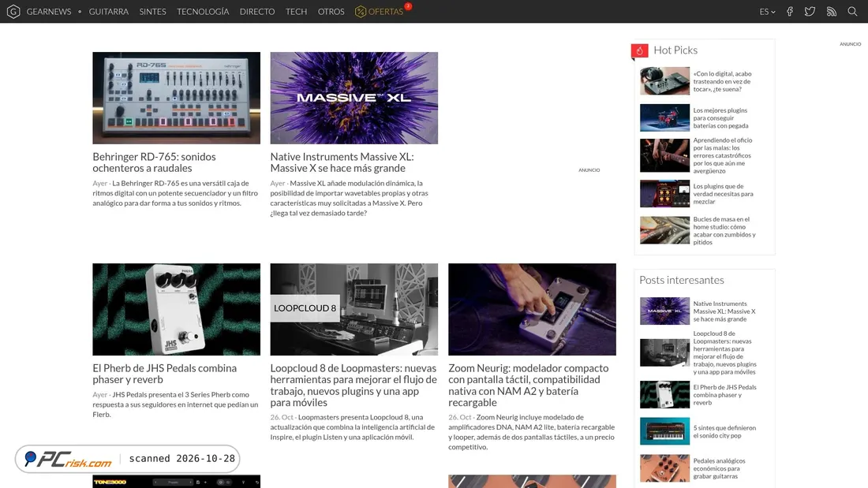Click the 'Hot Picks' section heading
The image size is (868, 488).
[x=675, y=50]
